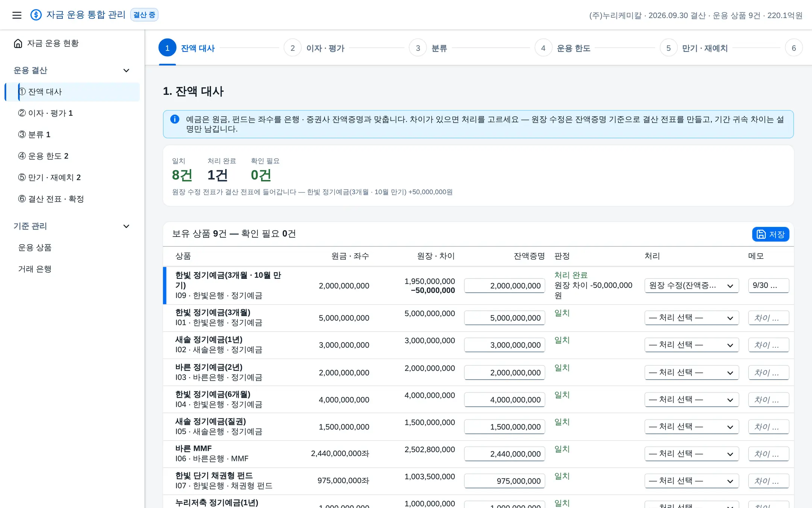The image size is (812, 508).
Task: Select ⑥ 결산 전표 · 확정 in sidebar
Action: [72, 199]
